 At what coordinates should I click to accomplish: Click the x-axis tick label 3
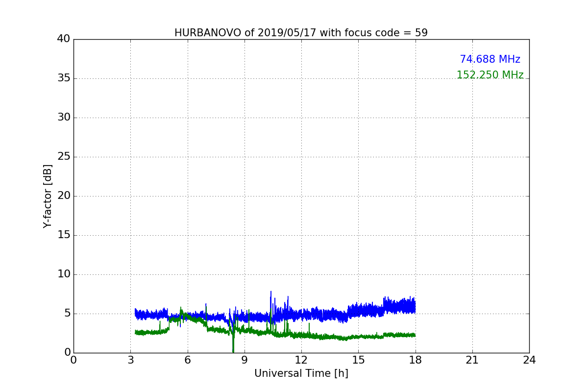[x=130, y=360]
